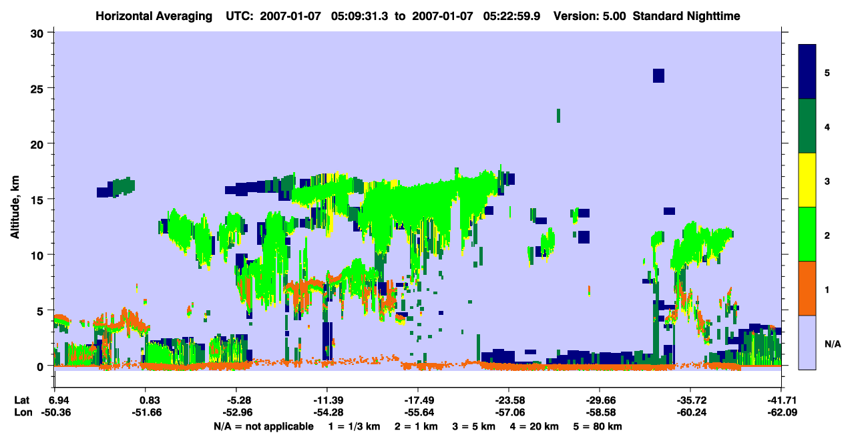Click the bright green colorbar segment labeled 2
Image resolution: width=868 pixels, height=445 pixels.
pyautogui.click(x=807, y=234)
